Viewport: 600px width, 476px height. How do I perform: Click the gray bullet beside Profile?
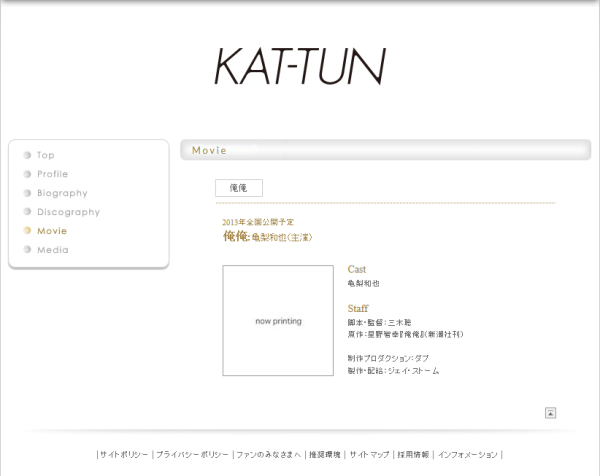(27, 174)
